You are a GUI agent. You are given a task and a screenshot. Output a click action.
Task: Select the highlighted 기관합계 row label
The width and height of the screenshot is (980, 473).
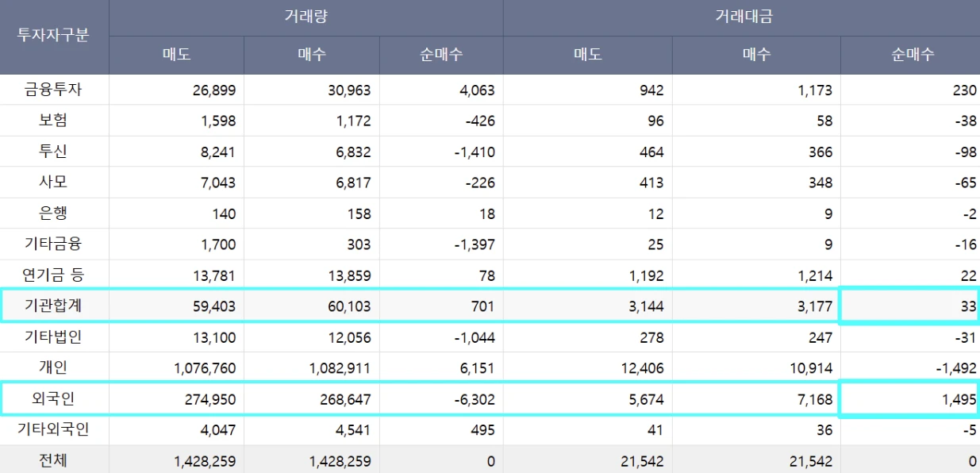[x=53, y=306]
